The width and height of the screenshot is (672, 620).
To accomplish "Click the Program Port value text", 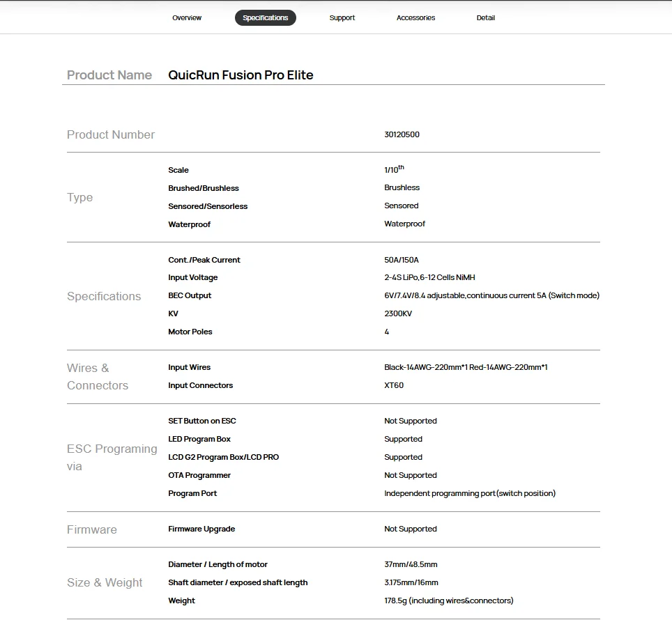I will [470, 493].
